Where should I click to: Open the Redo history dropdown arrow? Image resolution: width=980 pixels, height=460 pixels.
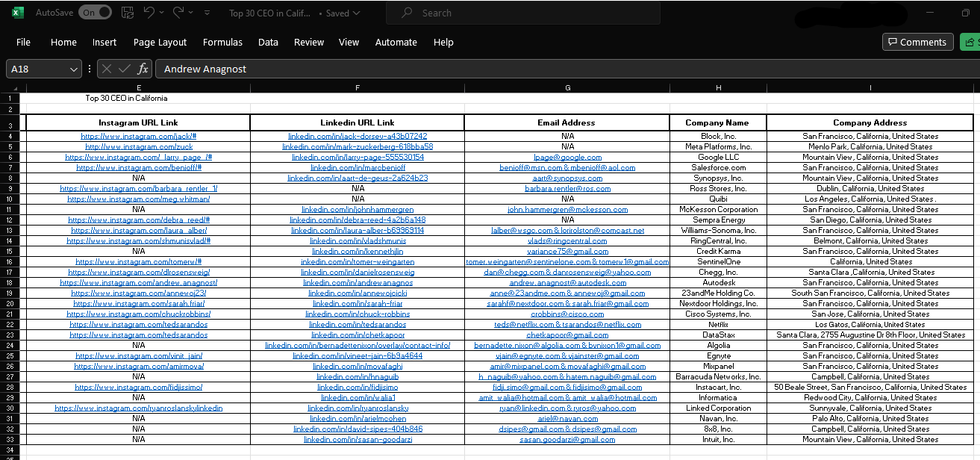[x=192, y=13]
